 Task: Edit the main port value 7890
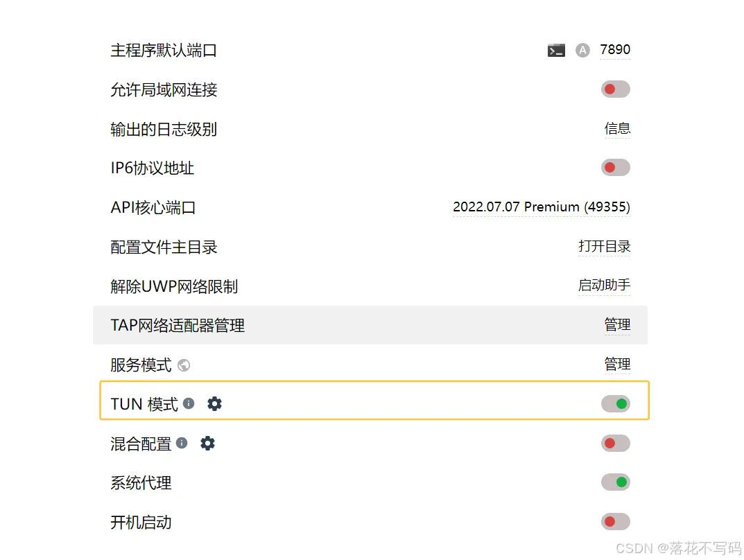point(615,50)
